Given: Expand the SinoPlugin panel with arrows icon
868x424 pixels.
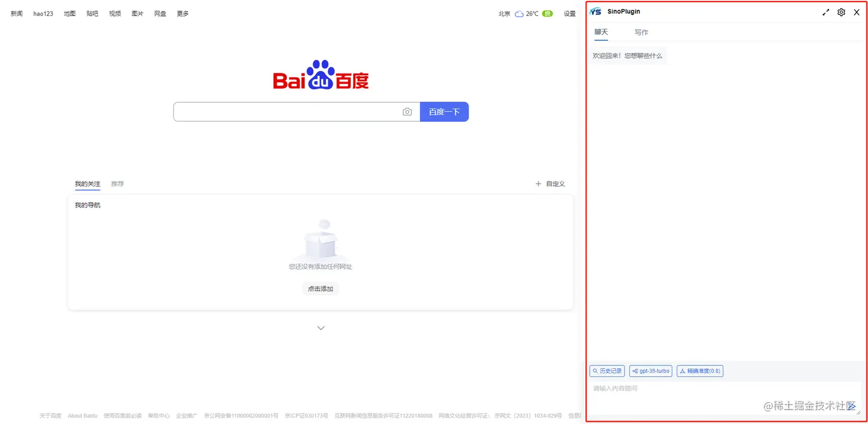Looking at the screenshot, I should tap(826, 12).
